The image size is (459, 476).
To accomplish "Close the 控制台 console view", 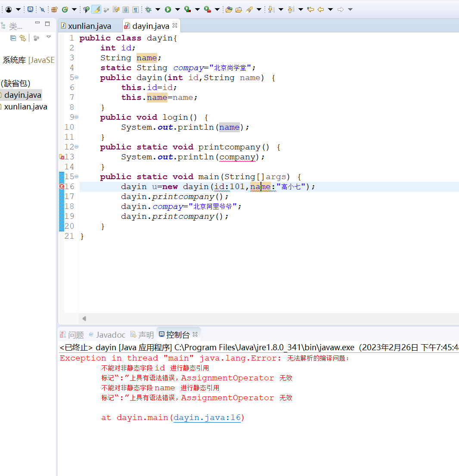I will [195, 334].
